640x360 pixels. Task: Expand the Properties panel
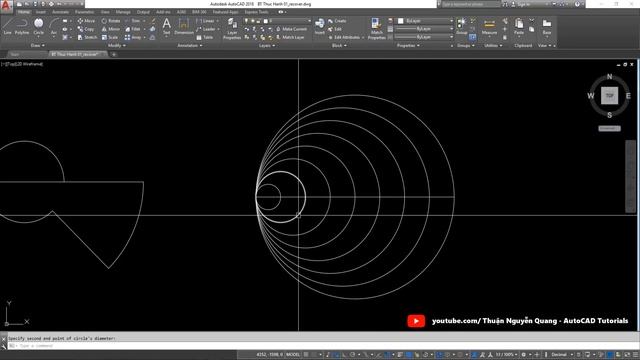[409, 46]
